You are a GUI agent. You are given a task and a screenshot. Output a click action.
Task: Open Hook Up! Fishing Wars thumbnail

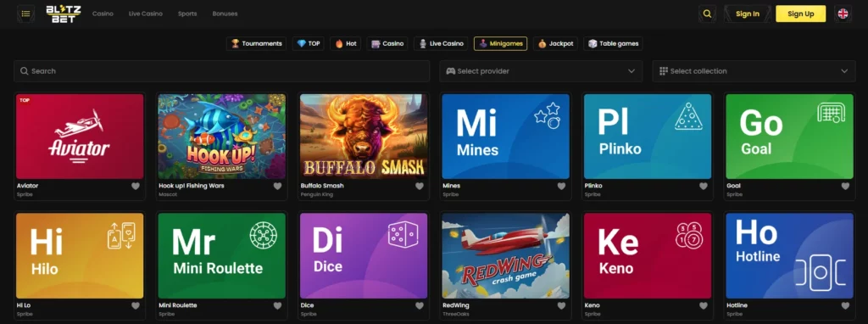pyautogui.click(x=221, y=137)
